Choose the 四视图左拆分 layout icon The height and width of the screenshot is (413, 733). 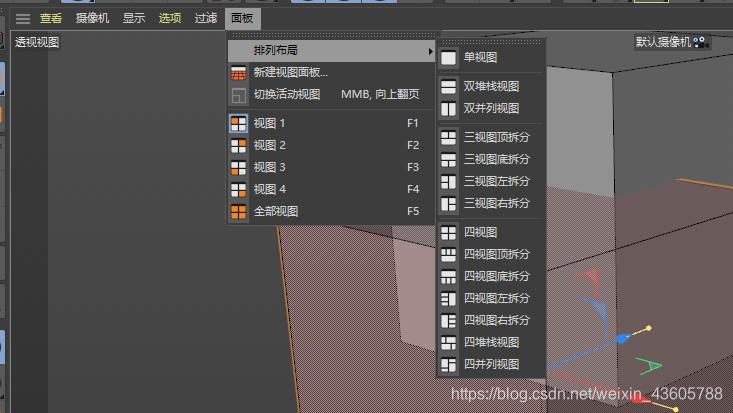[x=448, y=298]
